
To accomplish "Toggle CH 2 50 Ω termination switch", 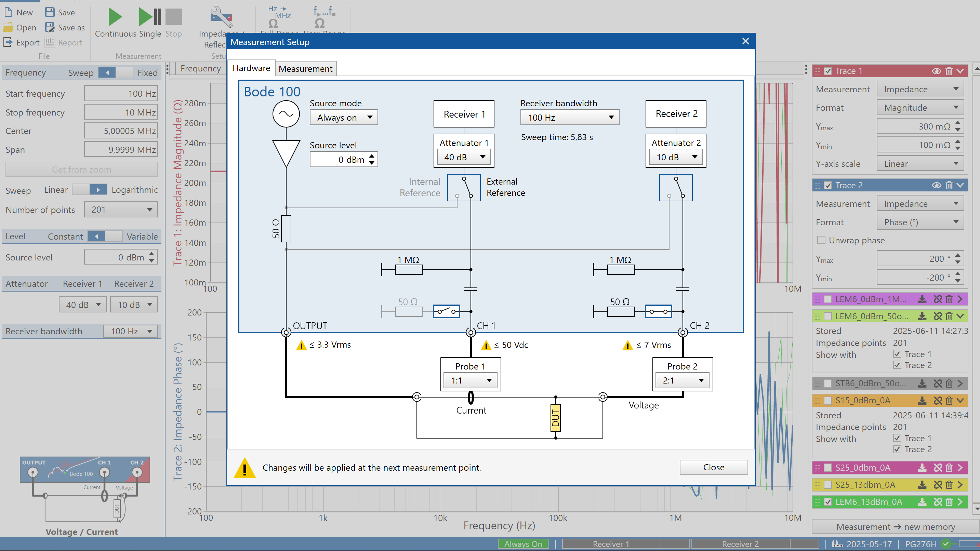I will point(658,311).
